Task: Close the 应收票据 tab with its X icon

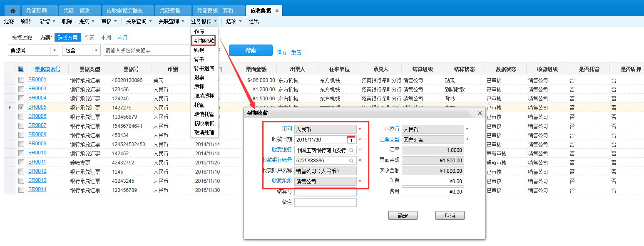Action: click(277, 10)
